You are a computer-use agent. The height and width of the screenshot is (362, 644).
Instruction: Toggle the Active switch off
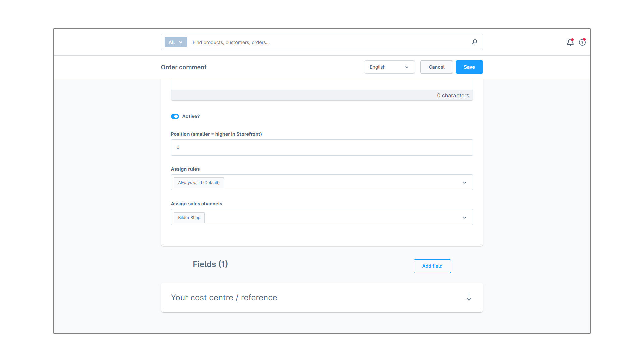pyautogui.click(x=175, y=116)
